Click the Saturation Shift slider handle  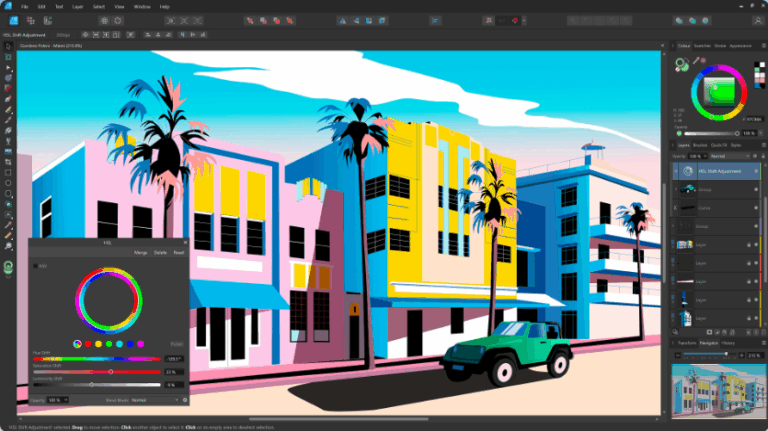[111, 372]
